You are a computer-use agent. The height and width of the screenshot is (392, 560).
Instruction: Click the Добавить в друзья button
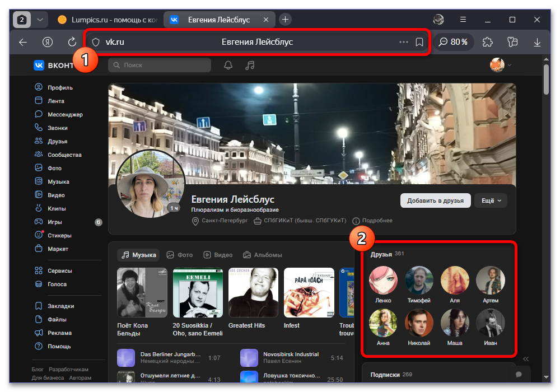point(435,200)
